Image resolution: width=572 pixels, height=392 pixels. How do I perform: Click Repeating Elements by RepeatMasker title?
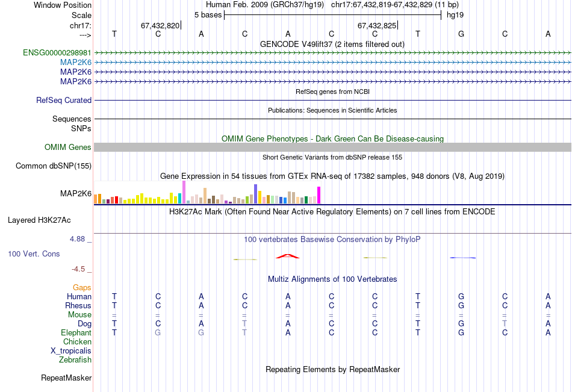[x=333, y=370]
